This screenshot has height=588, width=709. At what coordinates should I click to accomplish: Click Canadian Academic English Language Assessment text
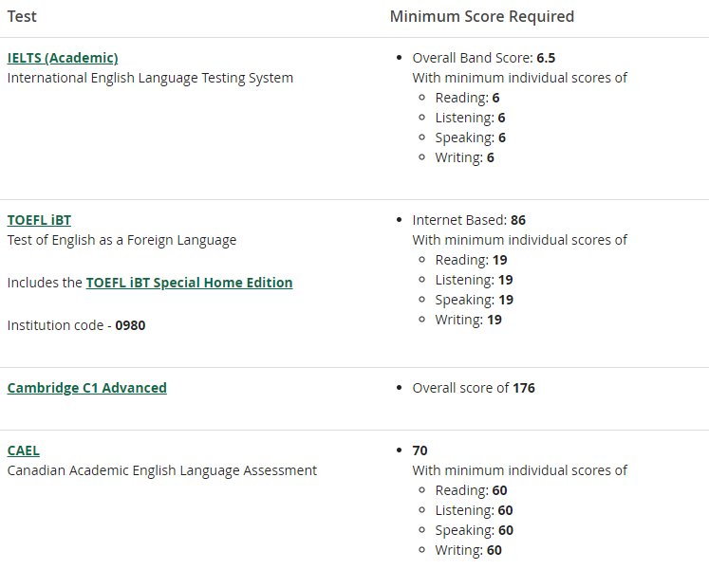pos(162,470)
